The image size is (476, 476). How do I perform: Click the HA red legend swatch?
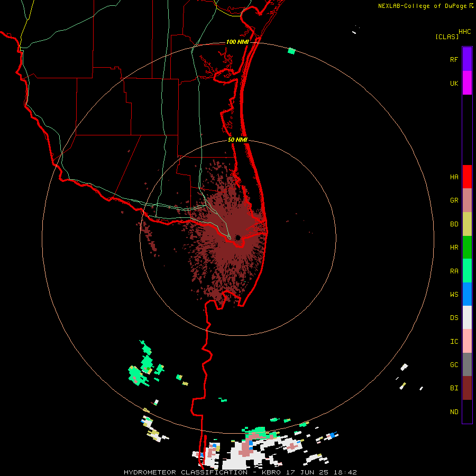click(467, 177)
